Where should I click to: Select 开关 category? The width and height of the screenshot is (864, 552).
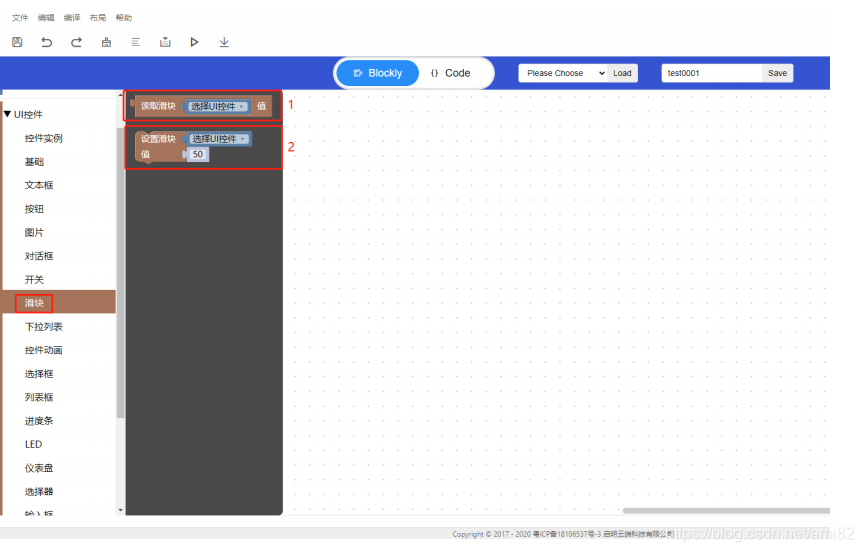coord(34,280)
